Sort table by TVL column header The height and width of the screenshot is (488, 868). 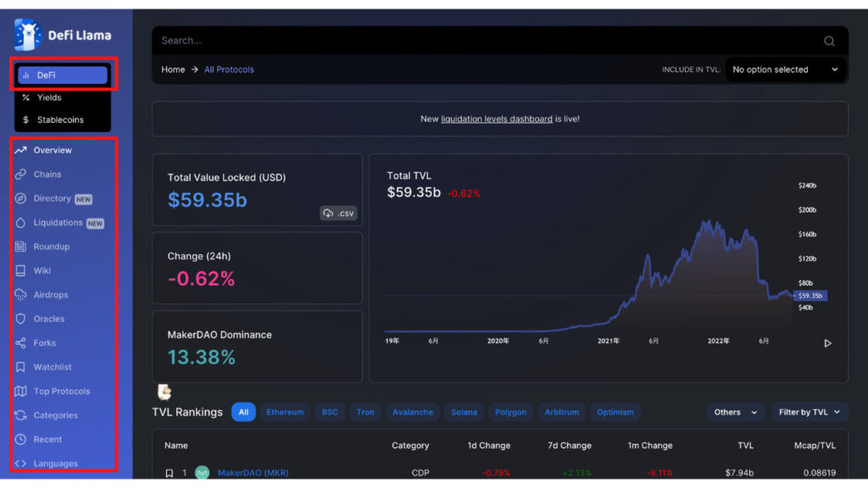point(745,446)
